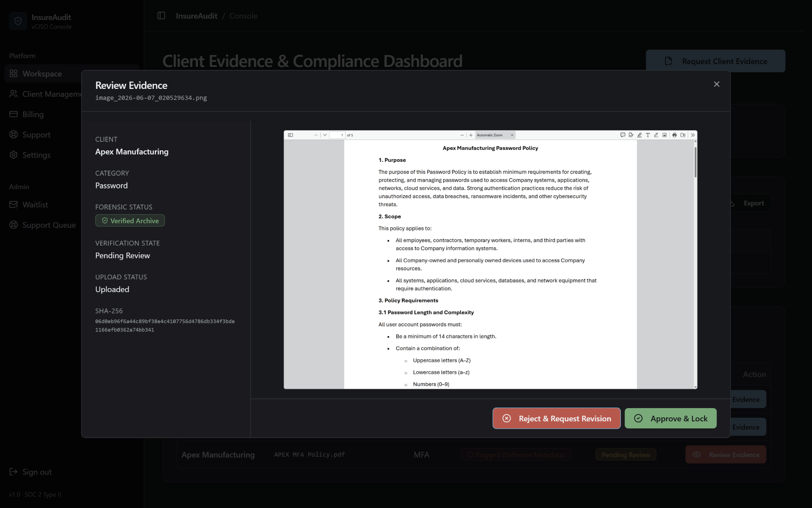Click Apex Manufacturing in the MFA table row
This screenshot has height=508, width=812.
click(218, 455)
